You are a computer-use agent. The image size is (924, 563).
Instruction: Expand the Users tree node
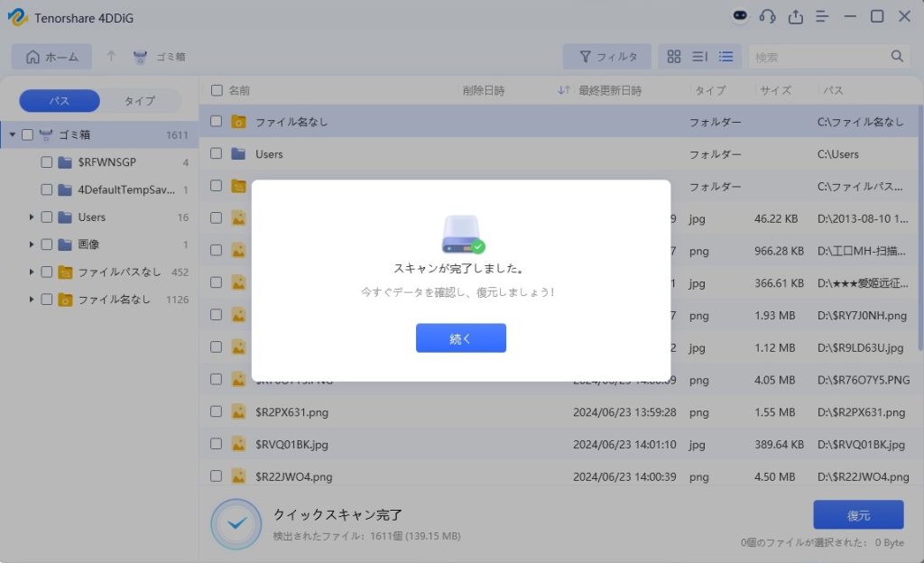[x=32, y=217]
